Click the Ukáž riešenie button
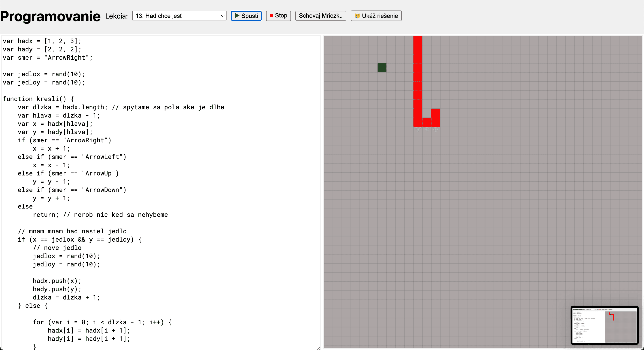This screenshot has height=350, width=644. click(x=376, y=16)
